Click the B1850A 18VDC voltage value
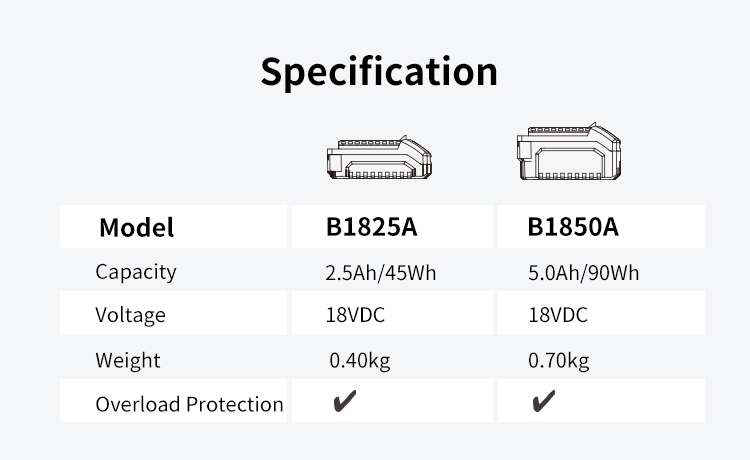This screenshot has height=460, width=750. click(x=558, y=315)
